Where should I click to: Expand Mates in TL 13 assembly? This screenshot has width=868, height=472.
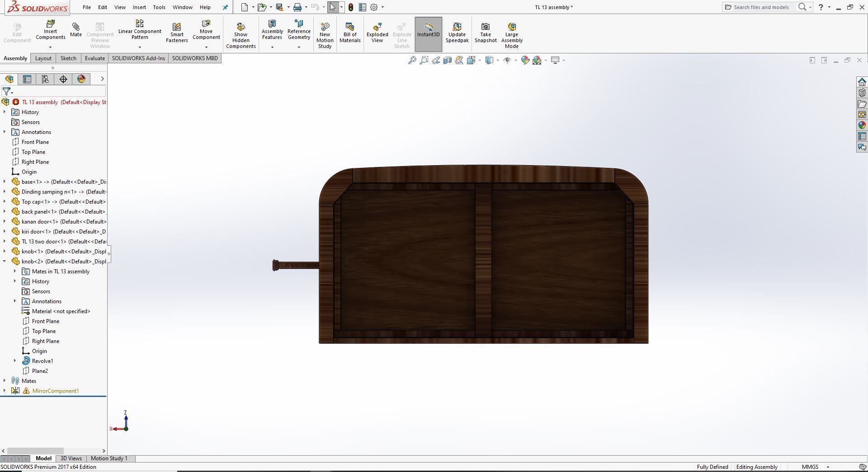pyautogui.click(x=15, y=272)
